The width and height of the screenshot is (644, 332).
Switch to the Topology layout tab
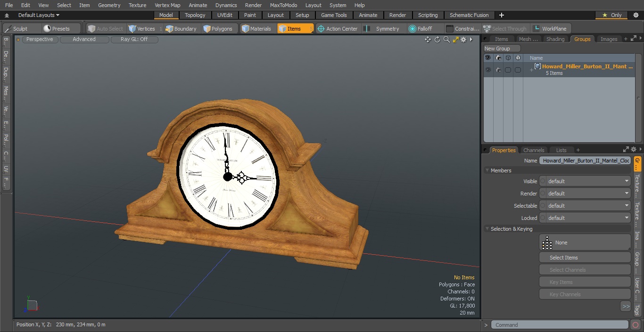coord(195,15)
